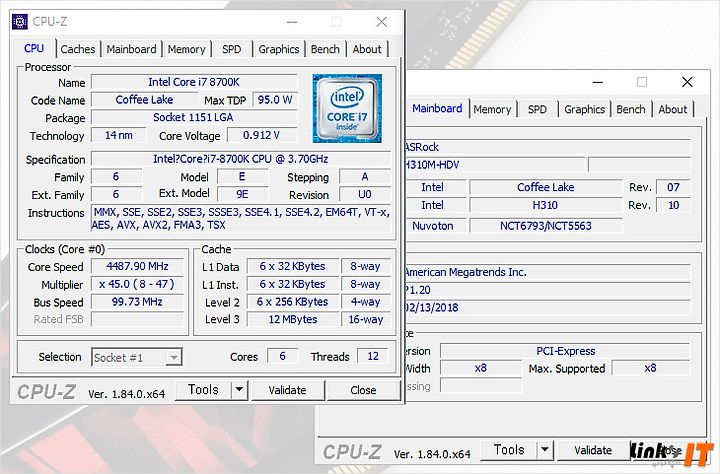
Task: Click the 'American Megatrends Inc.' BIOS brand field
Action: click(547, 272)
